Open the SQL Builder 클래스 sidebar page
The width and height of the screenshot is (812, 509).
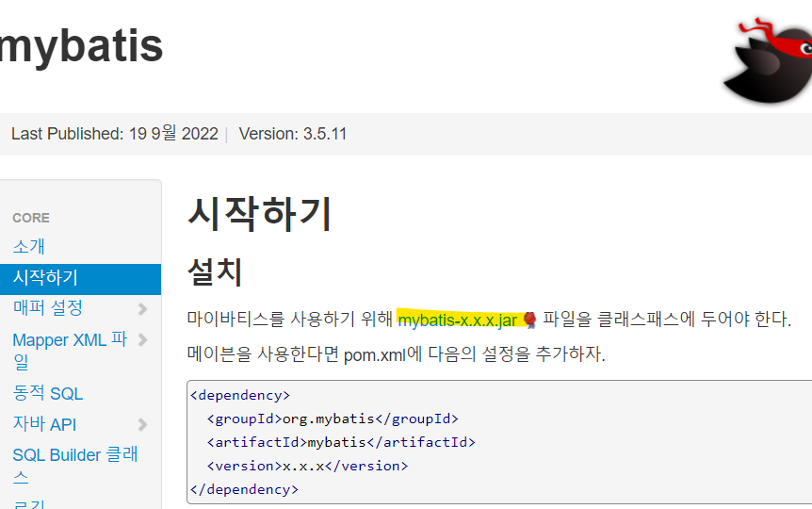[75, 466]
